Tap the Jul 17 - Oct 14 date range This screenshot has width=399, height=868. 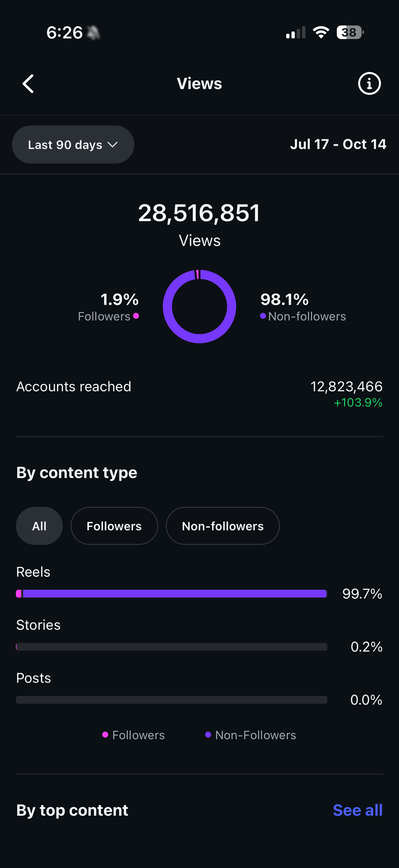coord(338,144)
